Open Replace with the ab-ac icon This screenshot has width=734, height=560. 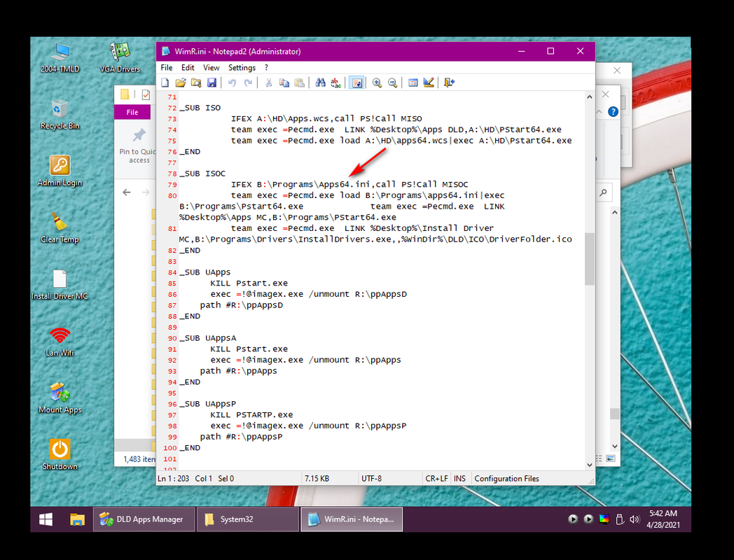click(335, 83)
